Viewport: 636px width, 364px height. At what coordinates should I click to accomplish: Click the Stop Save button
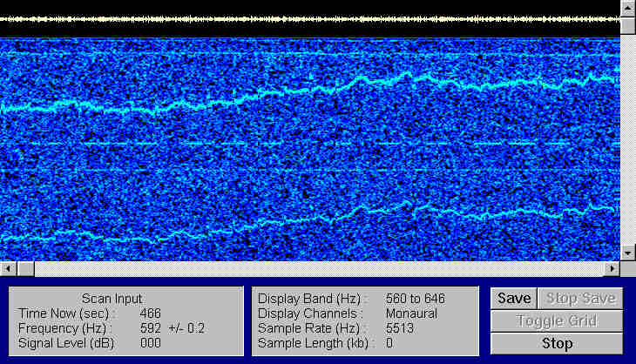click(x=580, y=299)
